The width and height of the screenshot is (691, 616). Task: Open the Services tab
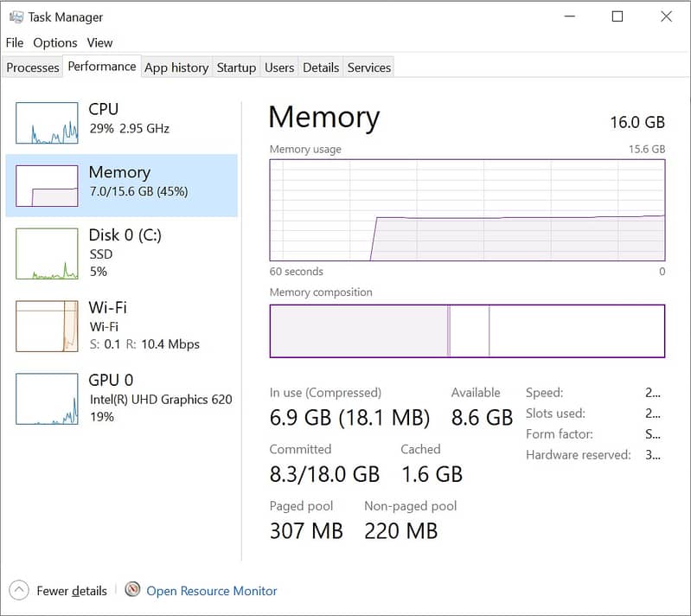click(369, 67)
